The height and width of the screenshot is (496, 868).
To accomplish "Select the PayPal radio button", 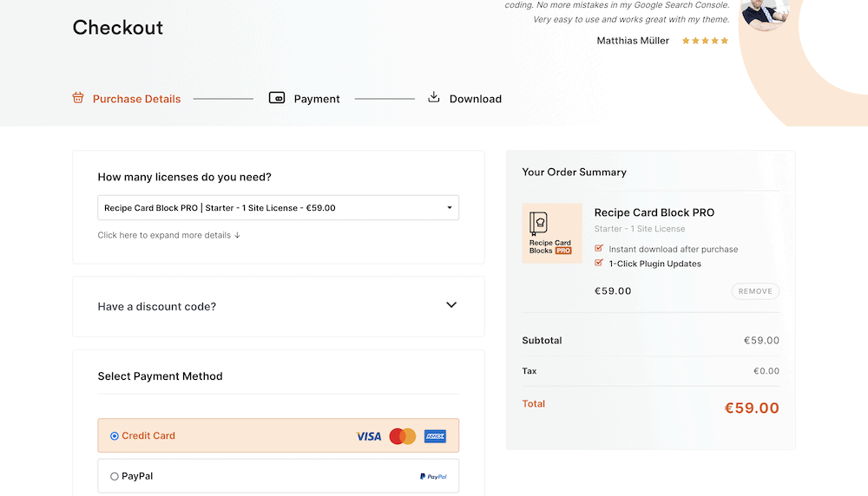I will (114, 476).
